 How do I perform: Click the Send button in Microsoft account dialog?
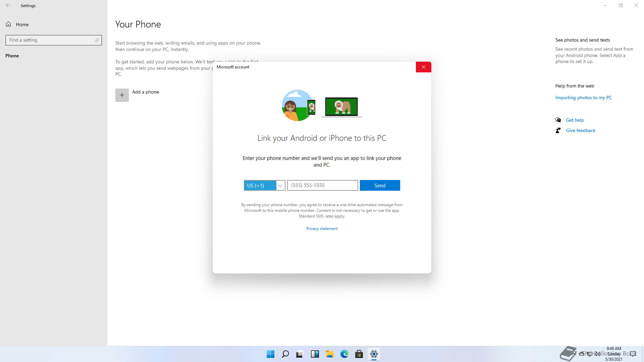tap(380, 185)
